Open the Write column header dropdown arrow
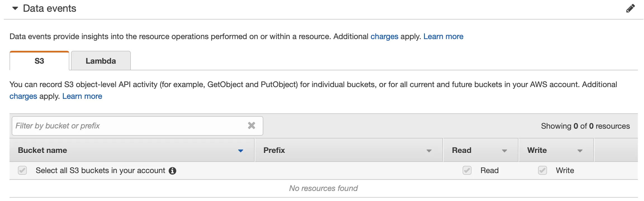 point(580,151)
